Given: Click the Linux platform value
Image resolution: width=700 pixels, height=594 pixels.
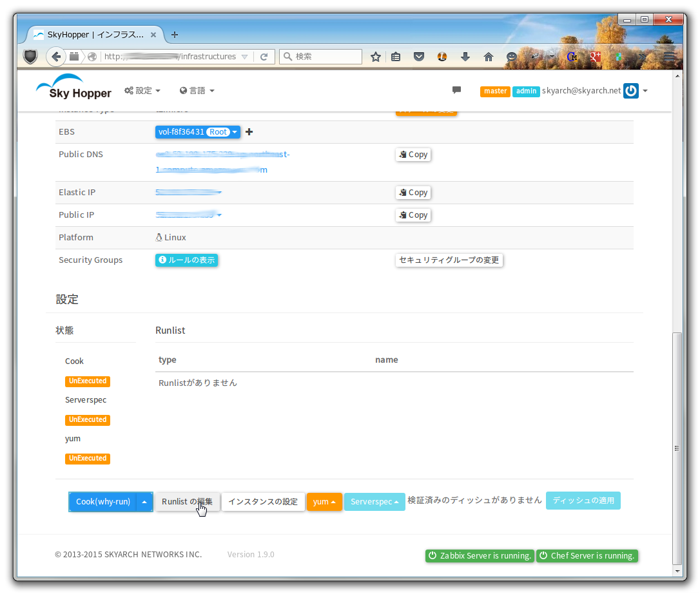Looking at the screenshot, I should (x=171, y=238).
